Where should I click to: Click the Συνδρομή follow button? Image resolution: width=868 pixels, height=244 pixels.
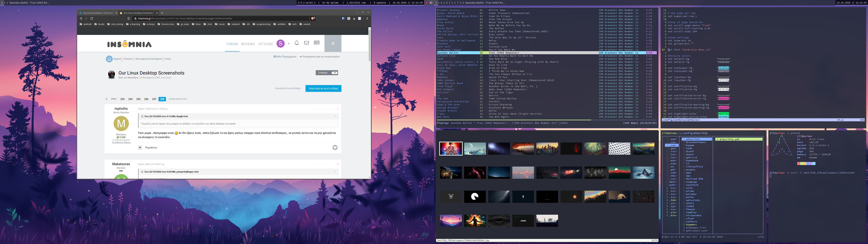click(x=327, y=73)
